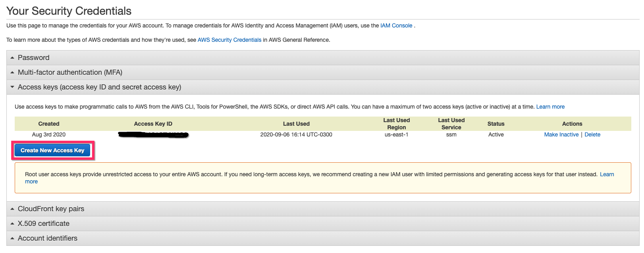Click the redacted Access Key ID value
Viewport: 644px width, 253px height.
click(x=153, y=135)
